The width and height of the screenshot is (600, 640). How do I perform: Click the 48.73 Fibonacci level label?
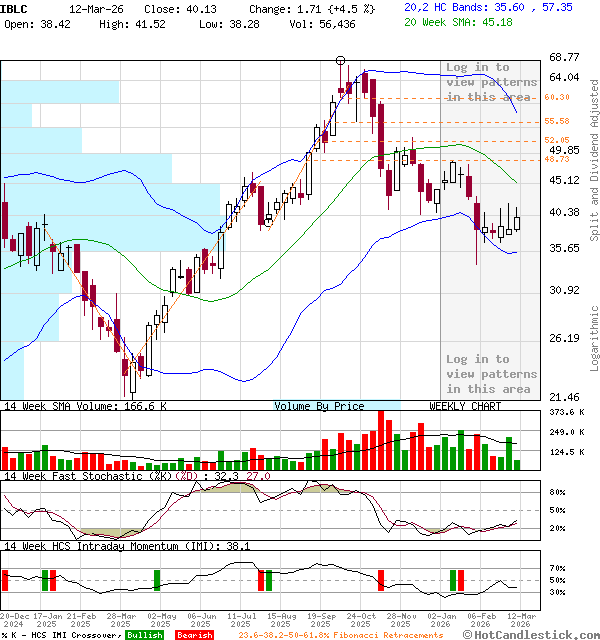pyautogui.click(x=557, y=159)
